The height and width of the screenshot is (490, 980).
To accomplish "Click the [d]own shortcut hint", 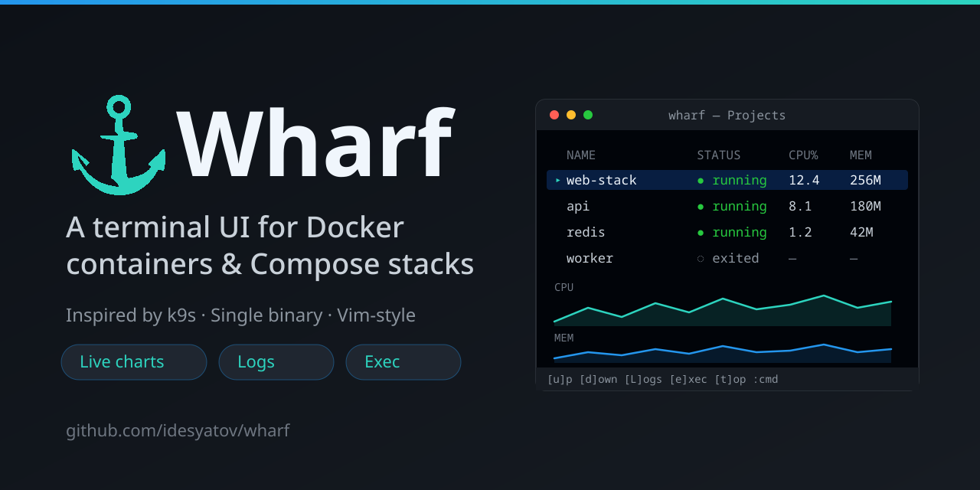I will [x=598, y=379].
